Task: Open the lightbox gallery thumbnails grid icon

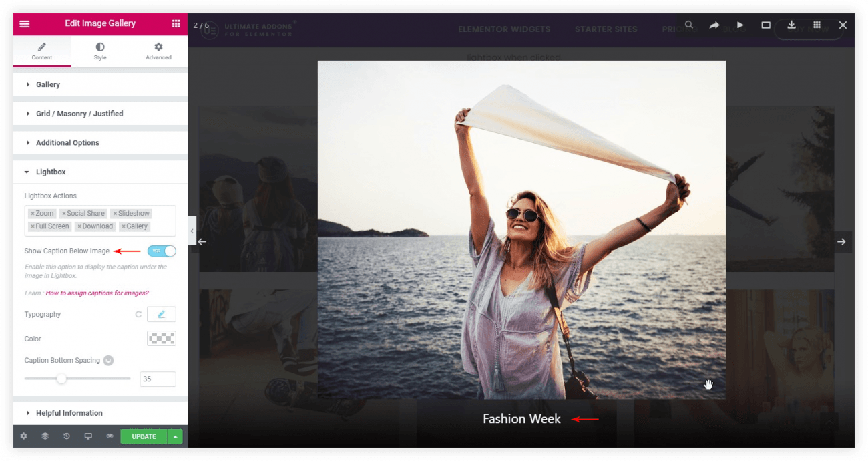Action: 817,25
